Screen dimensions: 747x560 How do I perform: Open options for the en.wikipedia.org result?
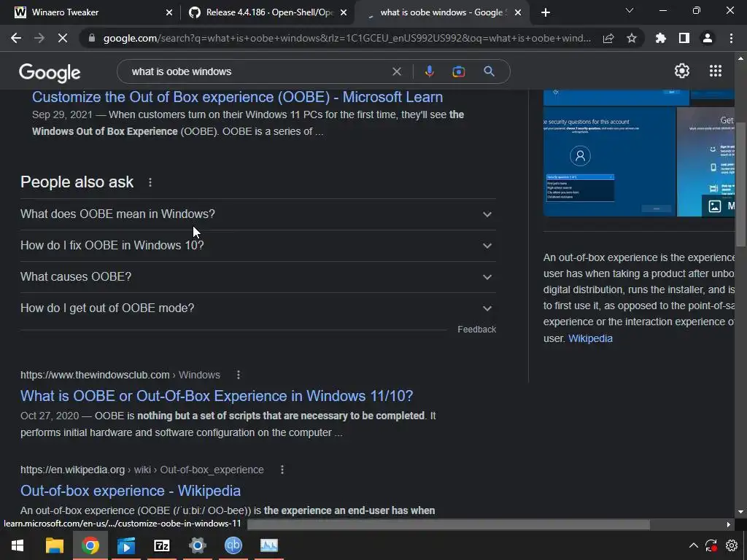[x=282, y=470]
